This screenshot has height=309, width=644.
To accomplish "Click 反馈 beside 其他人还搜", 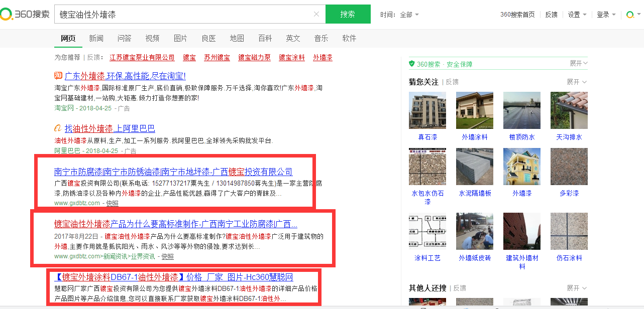I will click(x=460, y=288).
